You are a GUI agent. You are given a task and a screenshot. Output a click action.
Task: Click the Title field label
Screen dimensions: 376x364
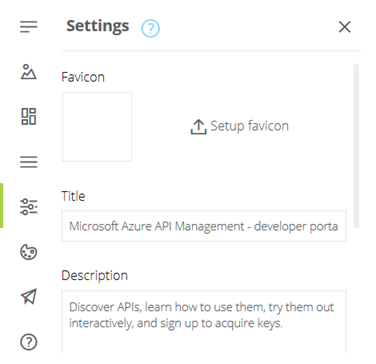(x=73, y=196)
